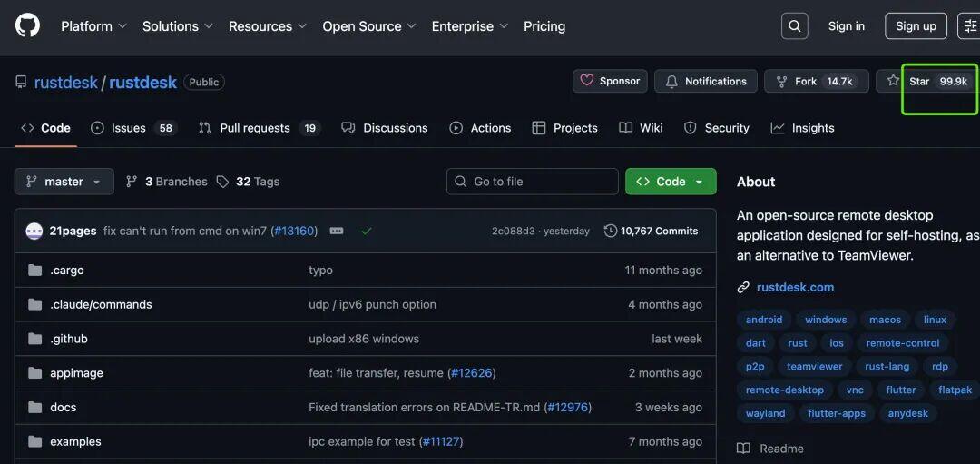
Task: Select the remote-desktop topic tag
Action: click(x=785, y=390)
